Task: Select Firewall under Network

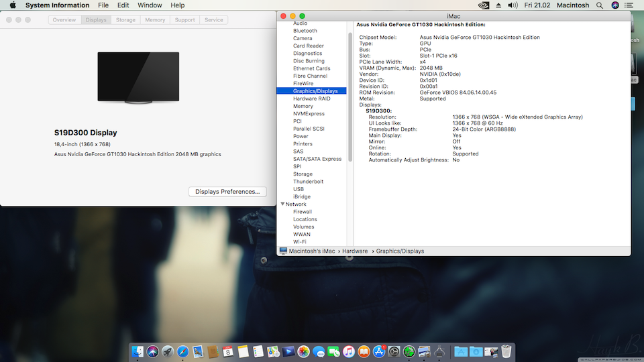Action: click(x=303, y=212)
